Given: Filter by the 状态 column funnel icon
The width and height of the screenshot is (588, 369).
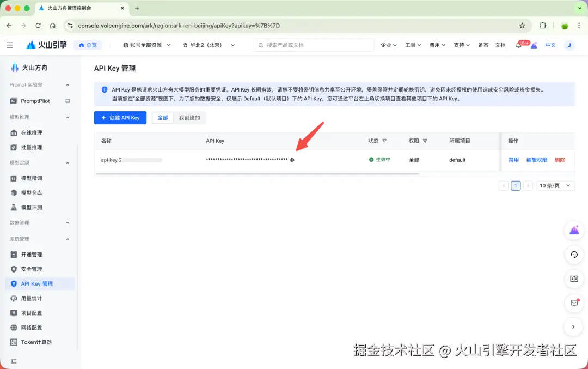Looking at the screenshot, I should [x=384, y=141].
